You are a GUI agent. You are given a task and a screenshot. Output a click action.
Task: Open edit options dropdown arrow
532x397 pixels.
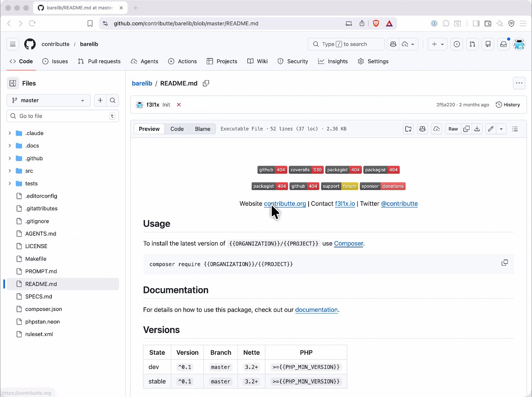pyautogui.click(x=501, y=129)
